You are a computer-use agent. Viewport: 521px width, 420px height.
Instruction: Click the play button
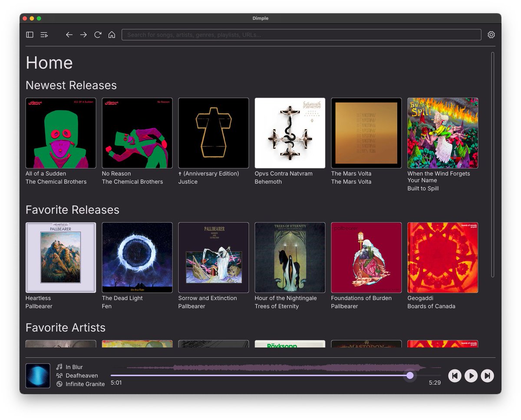click(471, 376)
